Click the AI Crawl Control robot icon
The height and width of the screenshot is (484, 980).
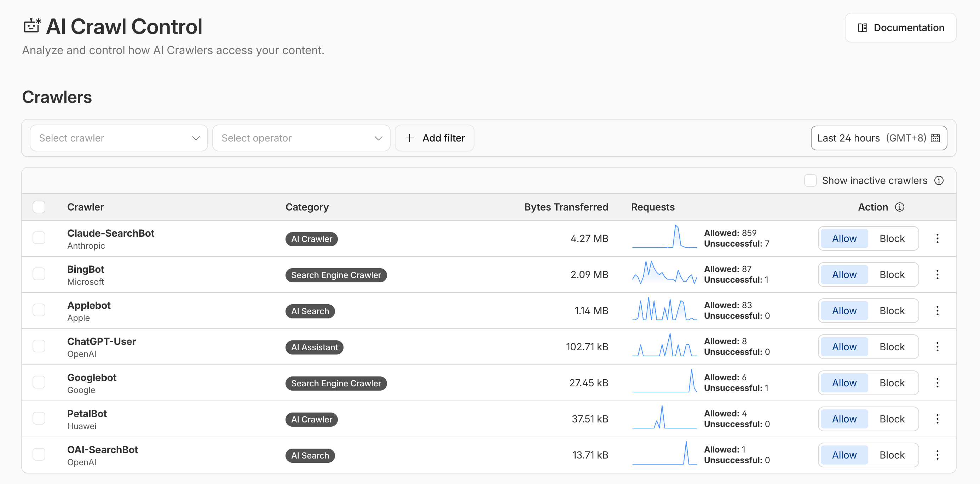(32, 26)
